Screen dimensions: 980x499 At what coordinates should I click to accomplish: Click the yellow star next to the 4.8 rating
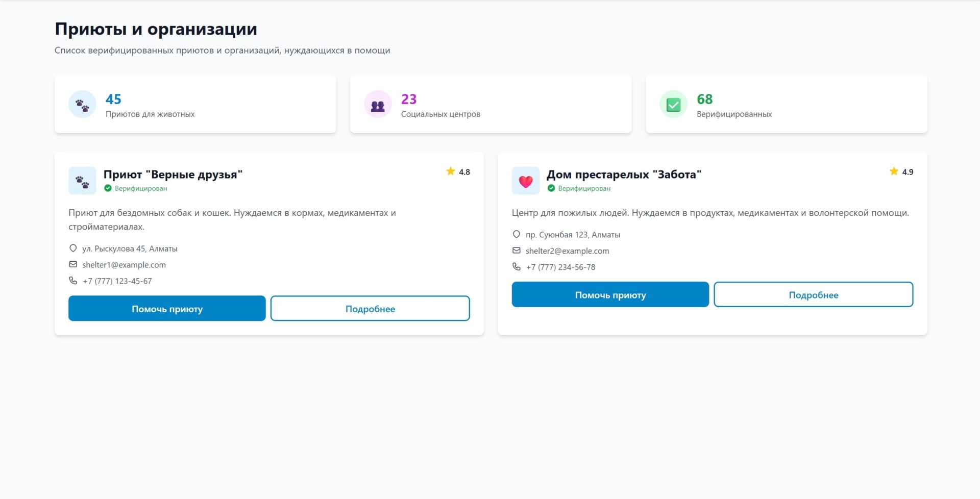click(451, 171)
